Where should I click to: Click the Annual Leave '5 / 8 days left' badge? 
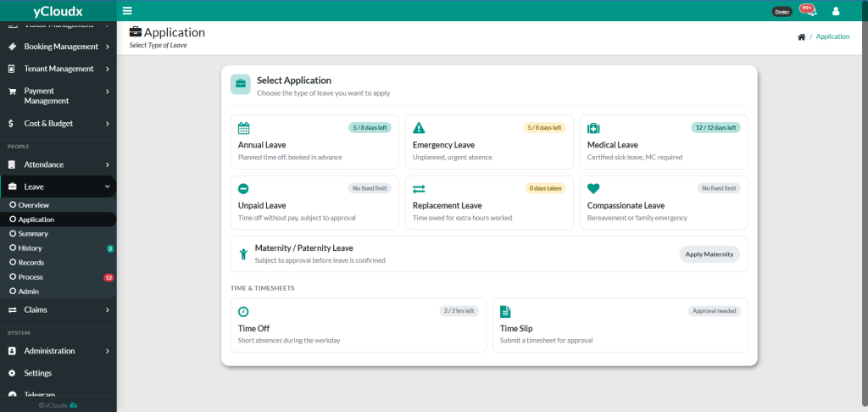(370, 127)
